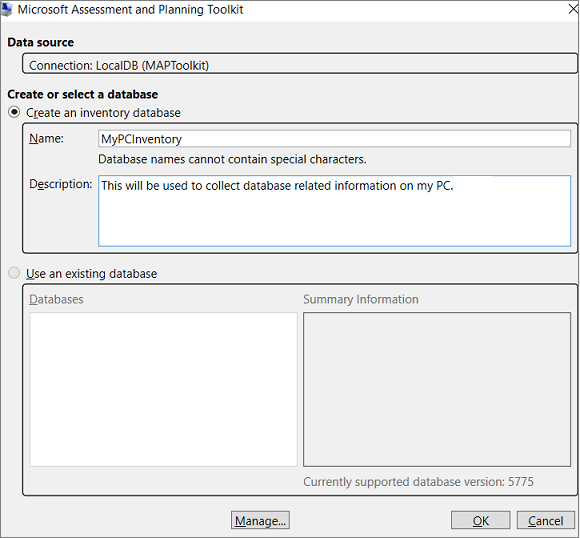580x538 pixels.
Task: Click the Name: field label
Action: pos(46,138)
